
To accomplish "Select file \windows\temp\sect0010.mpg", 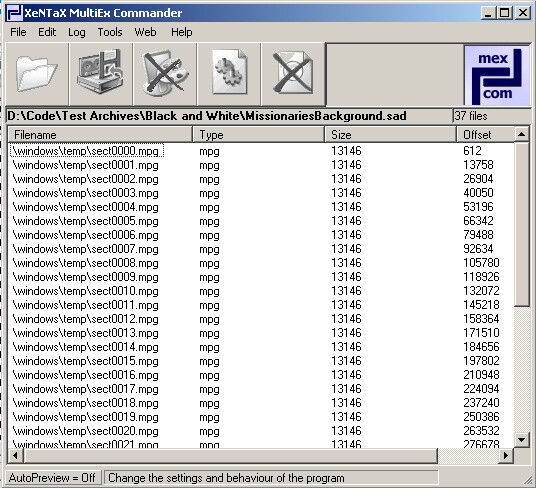I will (x=86, y=291).
